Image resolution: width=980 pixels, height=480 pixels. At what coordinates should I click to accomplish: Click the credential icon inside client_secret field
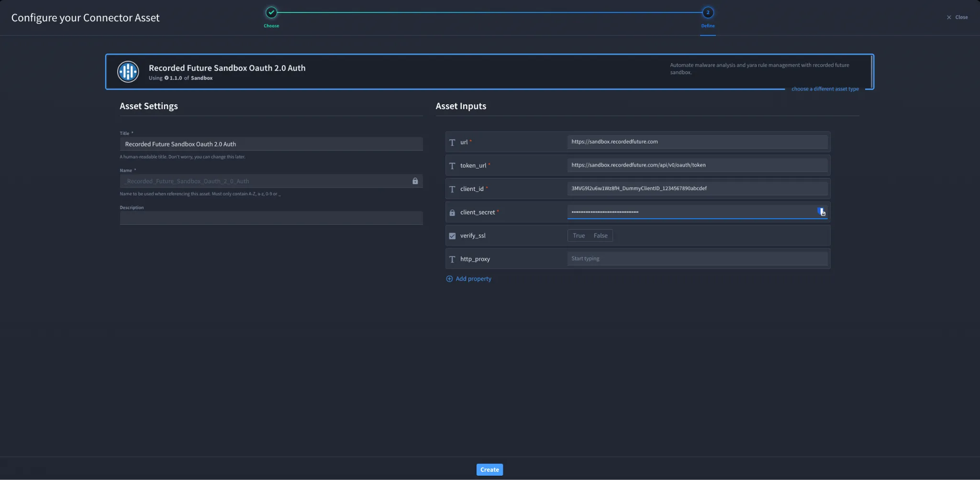pyautogui.click(x=821, y=212)
